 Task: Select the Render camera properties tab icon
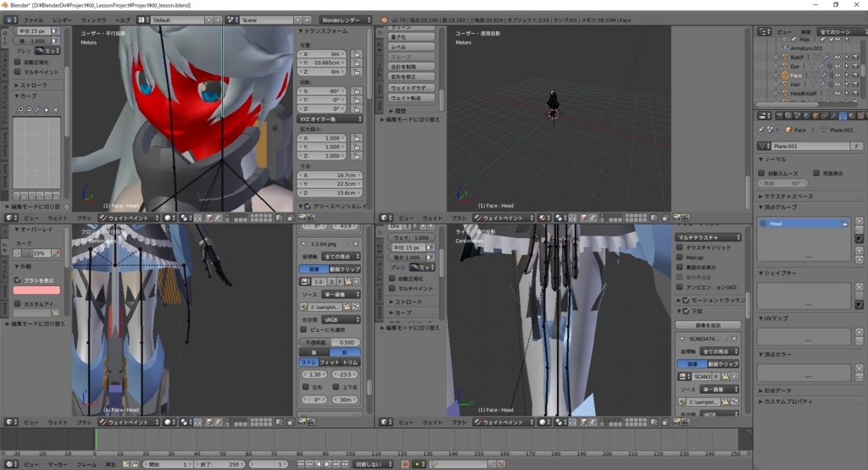780,116
